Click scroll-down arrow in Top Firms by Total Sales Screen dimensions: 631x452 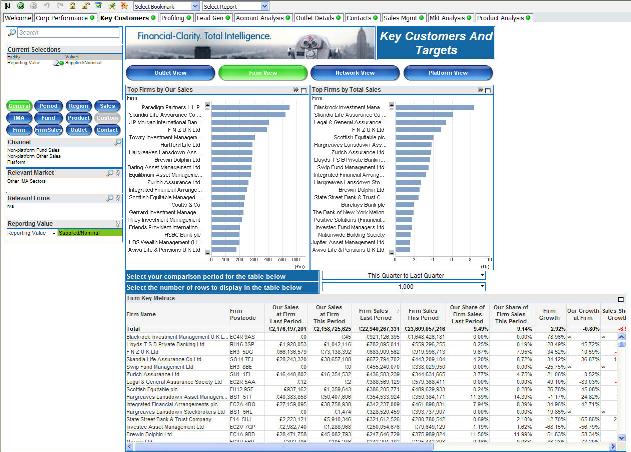[391, 252]
